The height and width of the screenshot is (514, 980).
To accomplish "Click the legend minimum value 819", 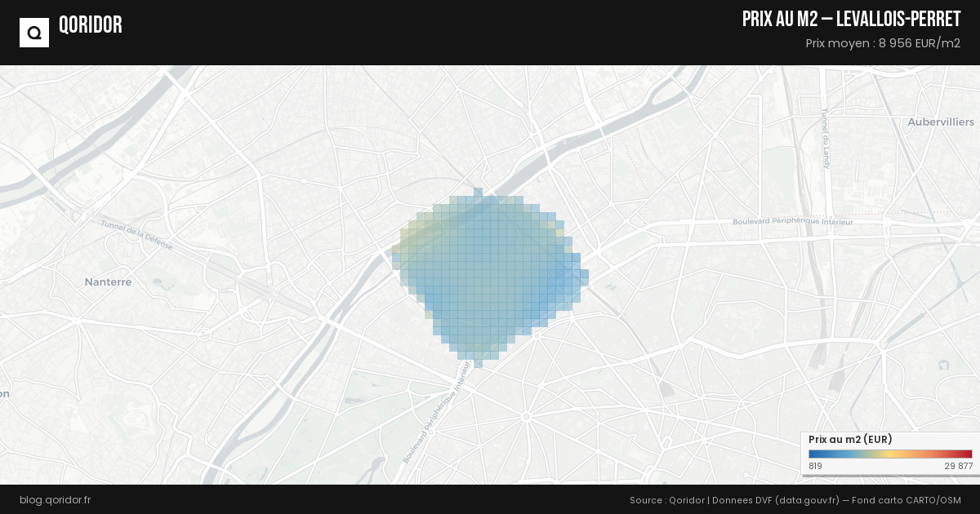I will (815, 467).
